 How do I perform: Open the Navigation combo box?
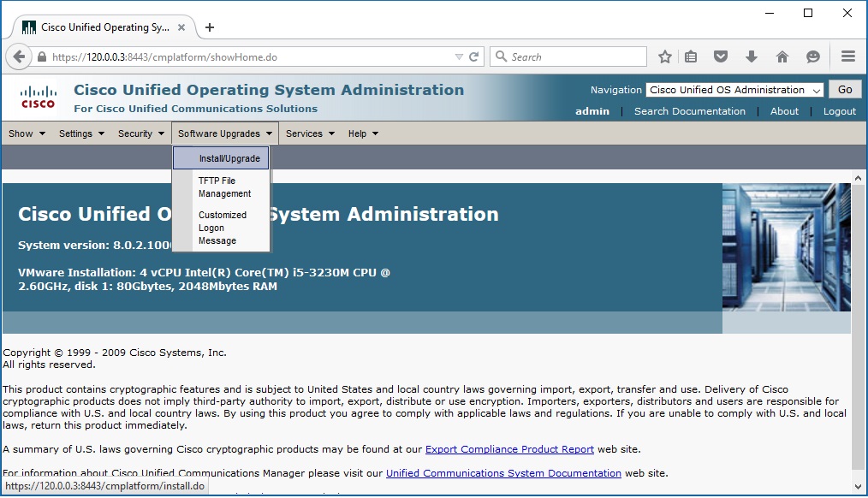pos(734,90)
